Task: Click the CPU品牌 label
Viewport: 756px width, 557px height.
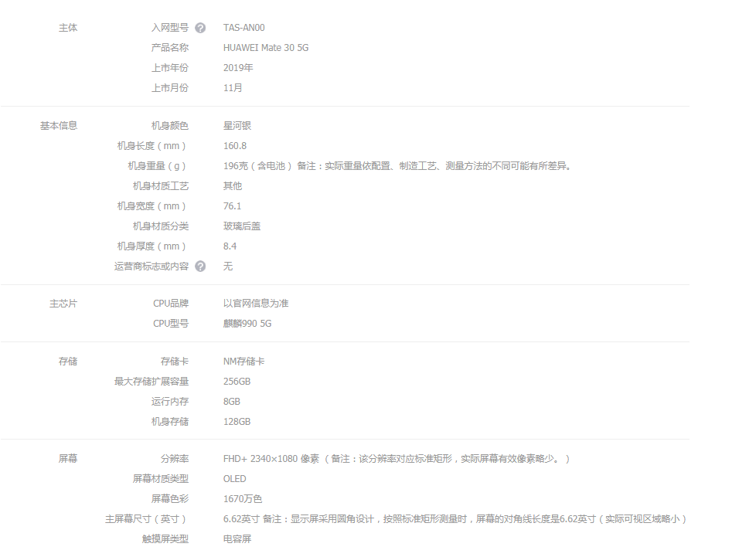Action: click(171, 304)
